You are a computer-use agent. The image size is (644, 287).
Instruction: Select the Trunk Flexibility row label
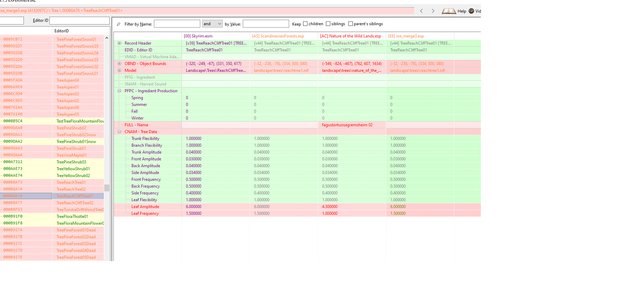(145, 139)
